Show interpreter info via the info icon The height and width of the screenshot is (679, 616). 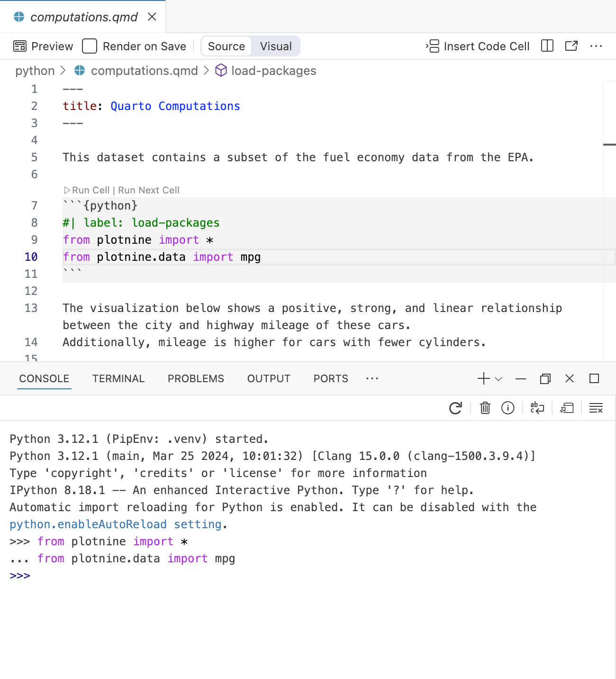coord(508,408)
